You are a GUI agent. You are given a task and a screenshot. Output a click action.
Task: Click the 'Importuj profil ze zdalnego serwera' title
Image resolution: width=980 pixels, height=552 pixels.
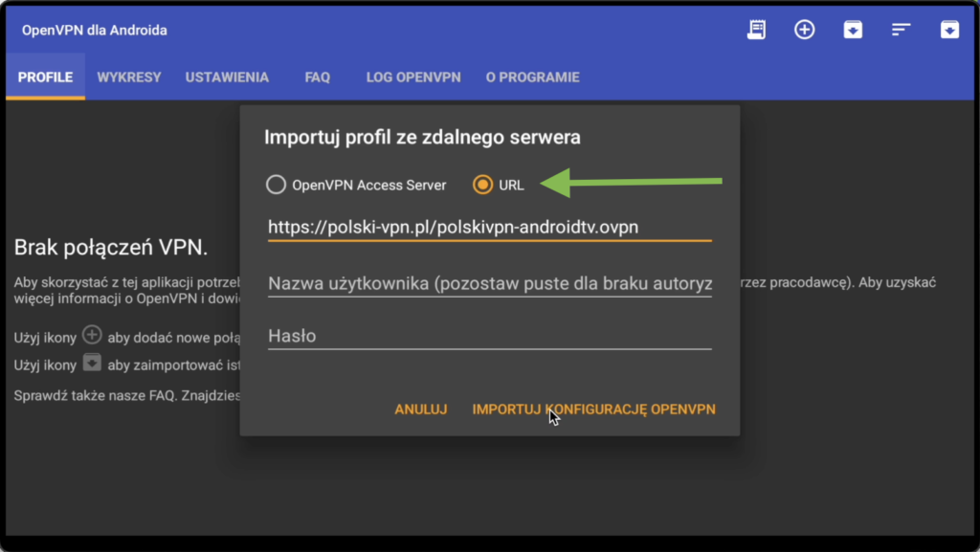[422, 138]
